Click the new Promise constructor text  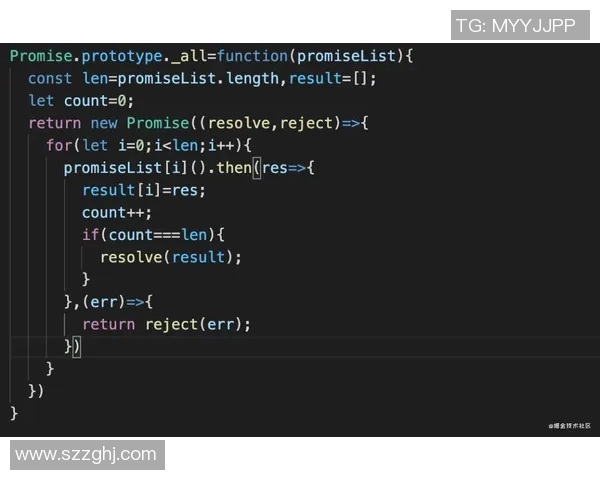point(140,123)
